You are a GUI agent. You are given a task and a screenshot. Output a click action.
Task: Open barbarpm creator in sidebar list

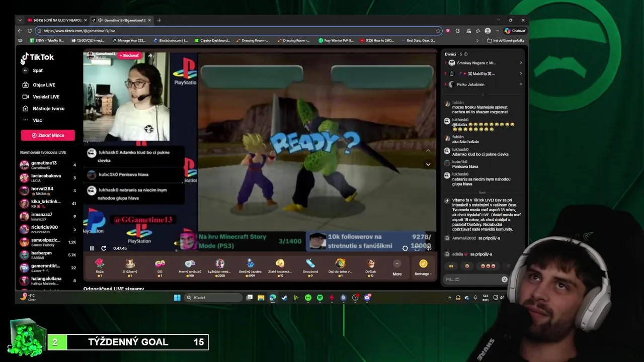point(48,255)
